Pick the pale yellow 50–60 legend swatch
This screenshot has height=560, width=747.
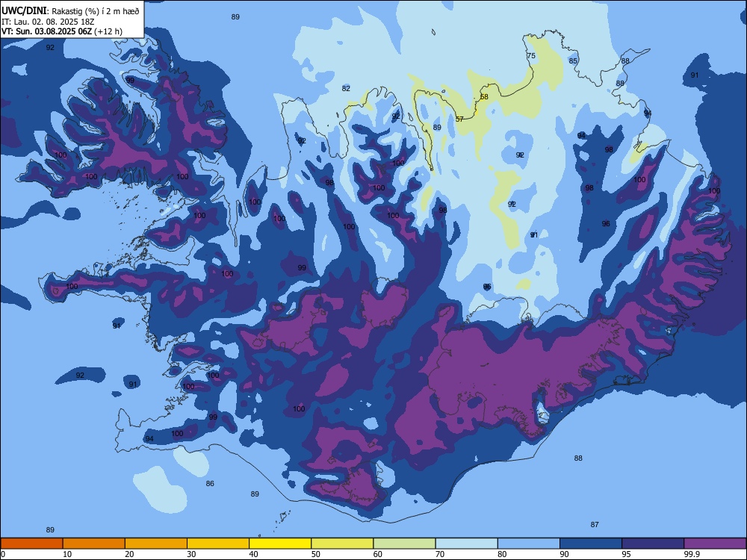[x=343, y=544]
